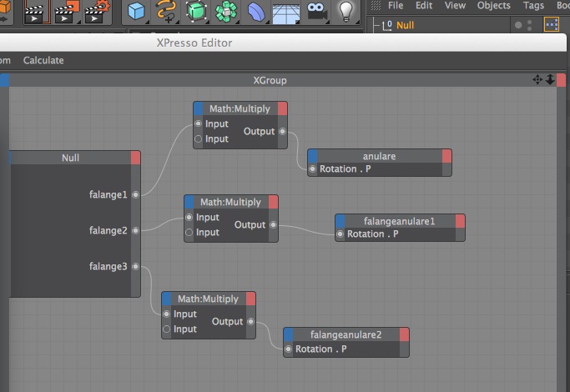
Task: Select Null object name in Object Manager
Action: click(x=405, y=25)
